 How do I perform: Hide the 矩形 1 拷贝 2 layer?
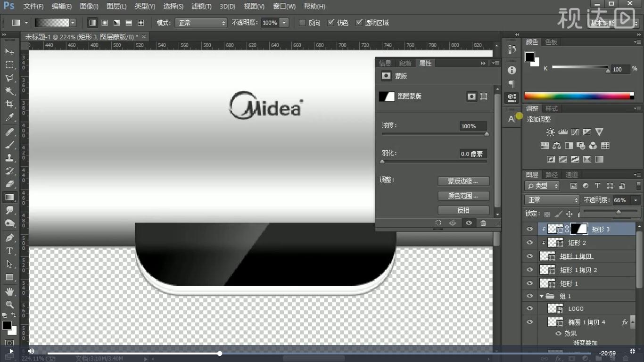point(530,270)
